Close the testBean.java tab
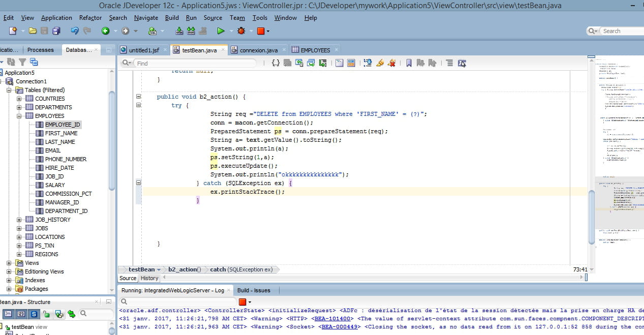The height and width of the screenshot is (335, 644). [222, 50]
